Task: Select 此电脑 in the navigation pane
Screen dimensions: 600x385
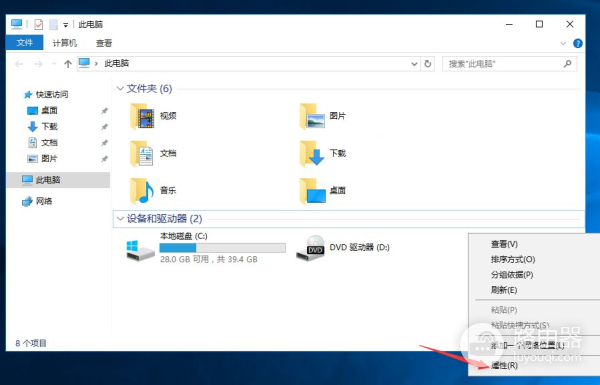Action: pos(58,180)
